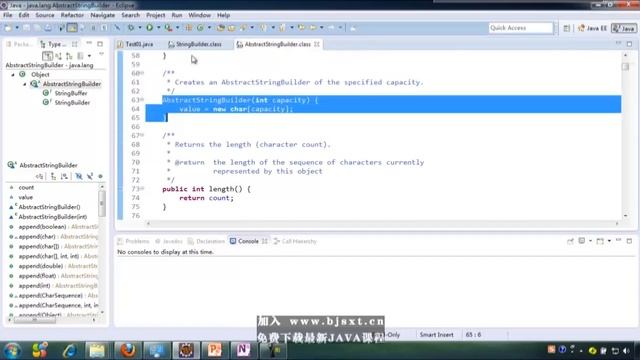
Task: Switch to the StringBuilder.class editor tab
Action: coord(195,44)
